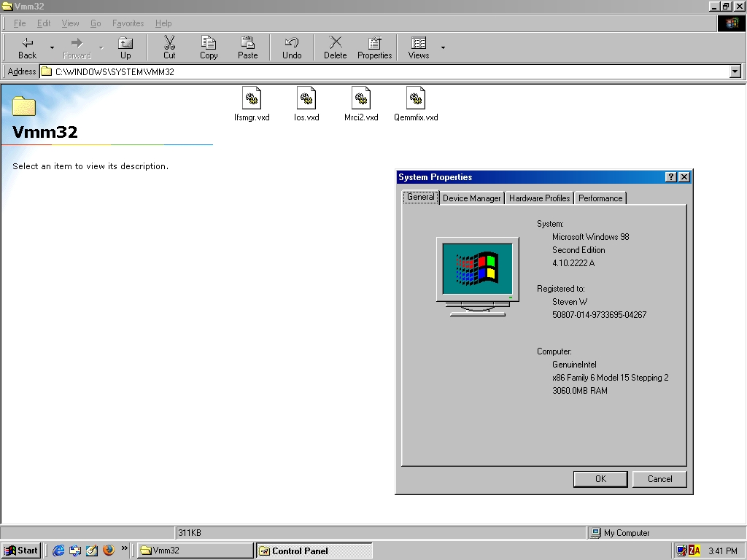The width and height of the screenshot is (747, 560).
Task: Click the Vmm32 folder icon in side panel
Action: click(24, 106)
